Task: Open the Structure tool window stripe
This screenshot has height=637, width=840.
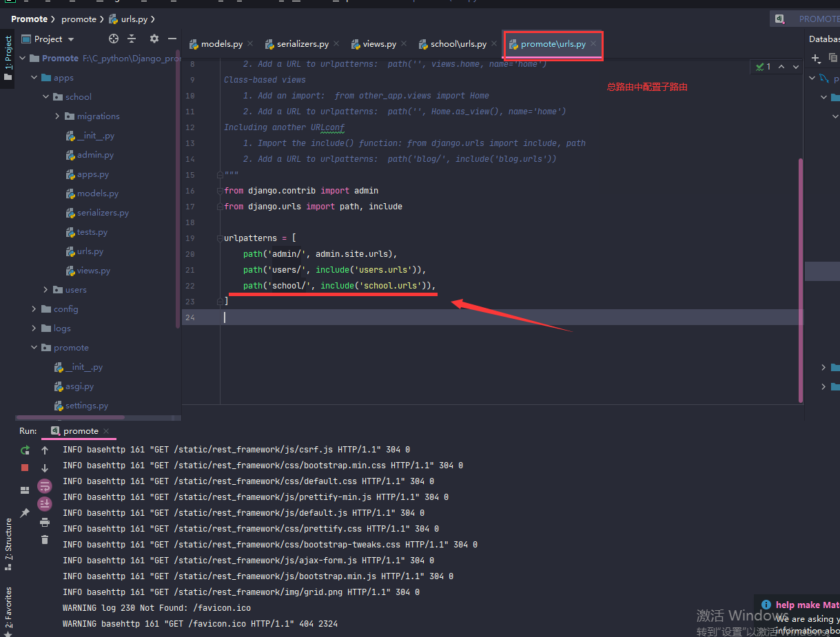Action: point(8,544)
